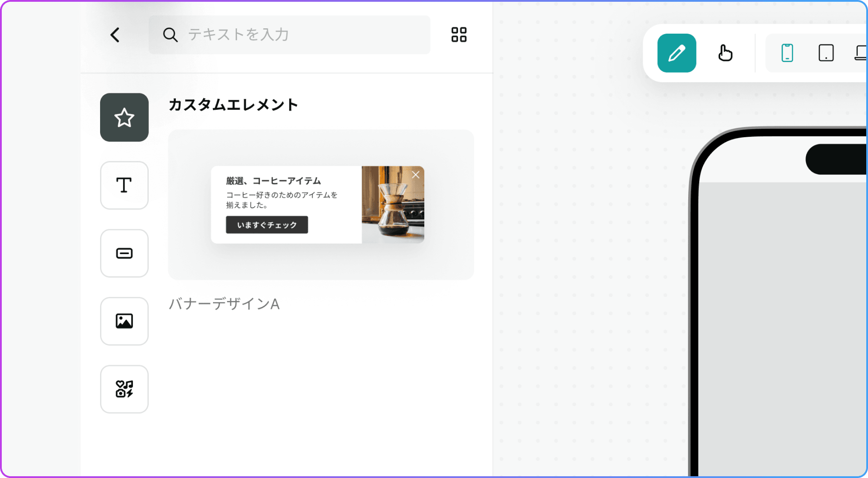Select the Text element category
Screen dimensions: 868x478
pyautogui.click(x=124, y=185)
